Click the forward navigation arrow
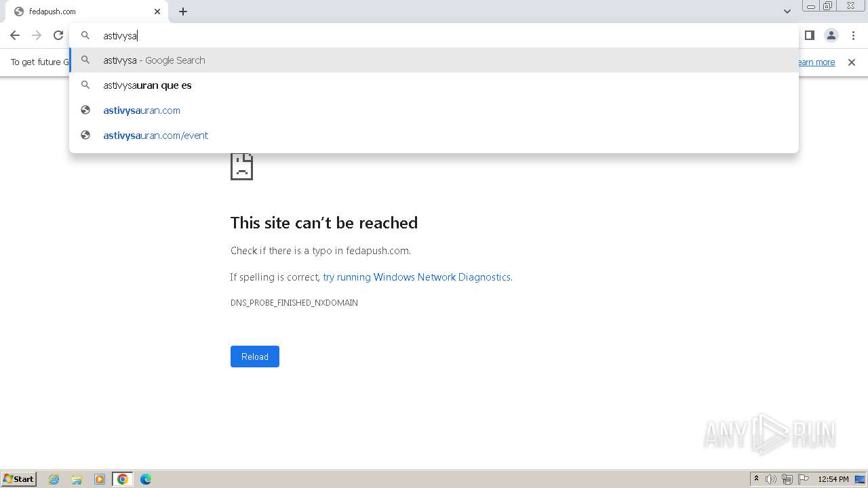This screenshot has height=488, width=868. click(37, 35)
